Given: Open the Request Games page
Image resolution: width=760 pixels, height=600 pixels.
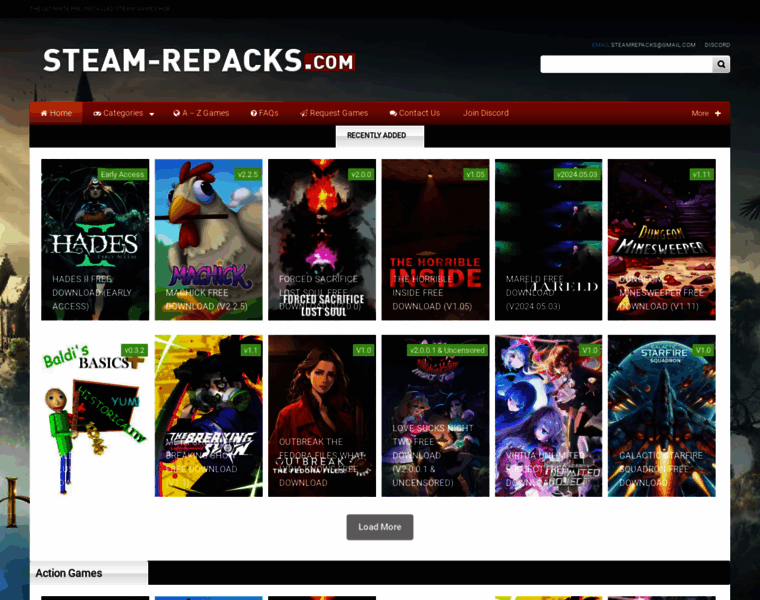Looking at the screenshot, I should pos(334,113).
